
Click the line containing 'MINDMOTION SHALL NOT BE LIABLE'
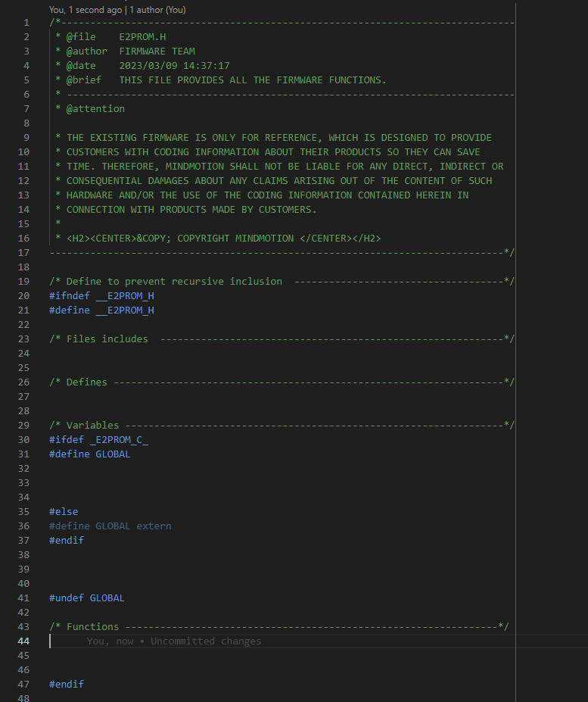[x=279, y=166]
